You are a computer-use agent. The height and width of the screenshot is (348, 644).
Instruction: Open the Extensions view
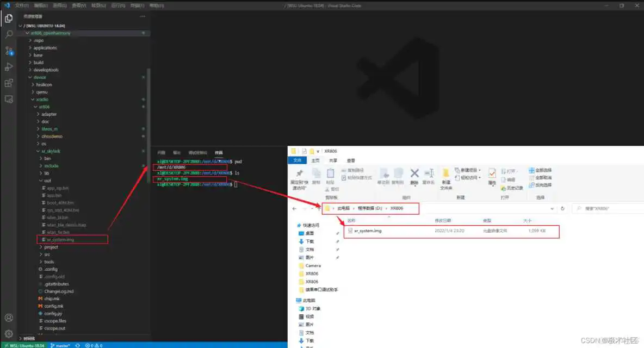9,83
